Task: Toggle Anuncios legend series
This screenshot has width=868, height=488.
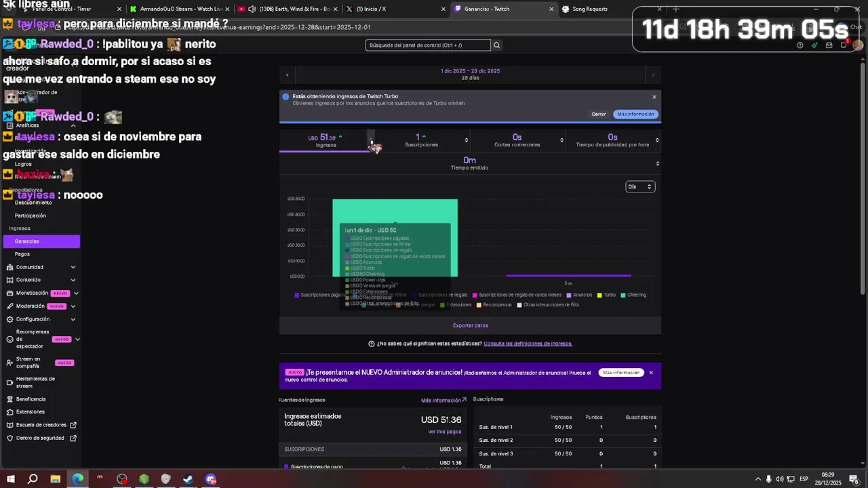Action: [579, 295]
